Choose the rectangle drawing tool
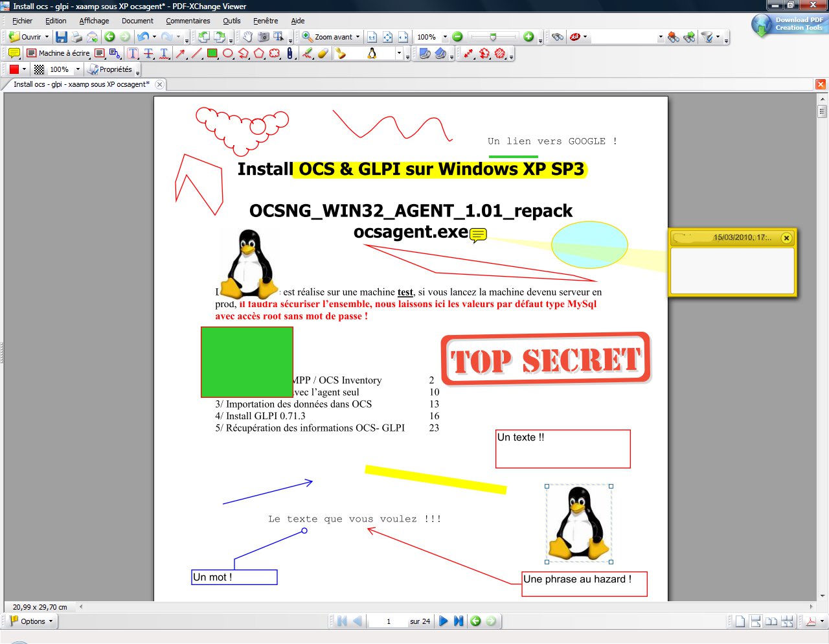The width and height of the screenshot is (829, 644). [x=212, y=53]
